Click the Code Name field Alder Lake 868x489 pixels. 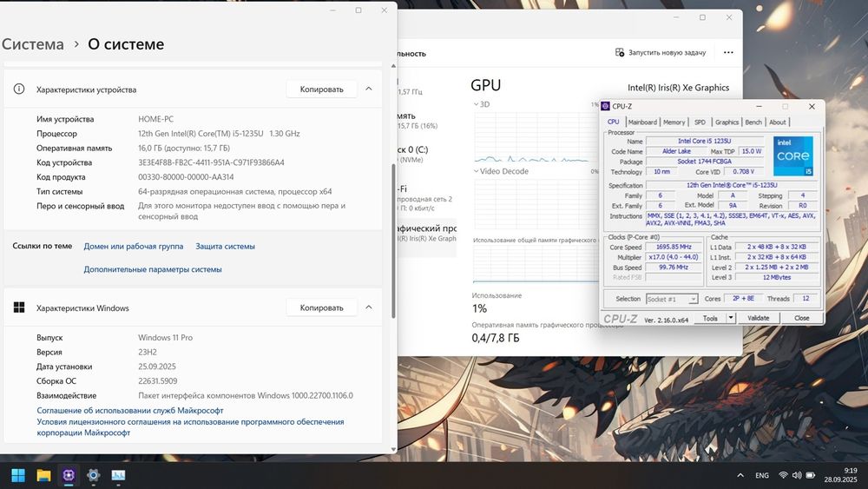676,151
